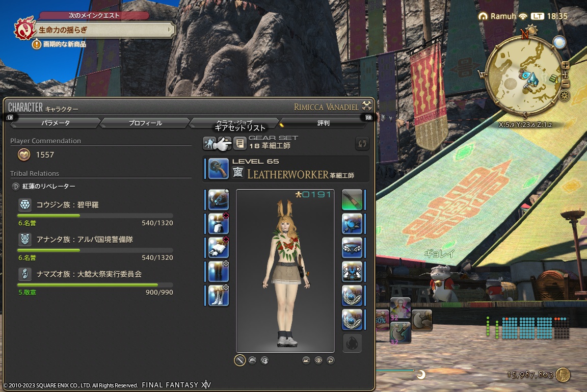Toggle the draw weapon sword icon
Viewport: 587px width, 392px height.
point(241,360)
